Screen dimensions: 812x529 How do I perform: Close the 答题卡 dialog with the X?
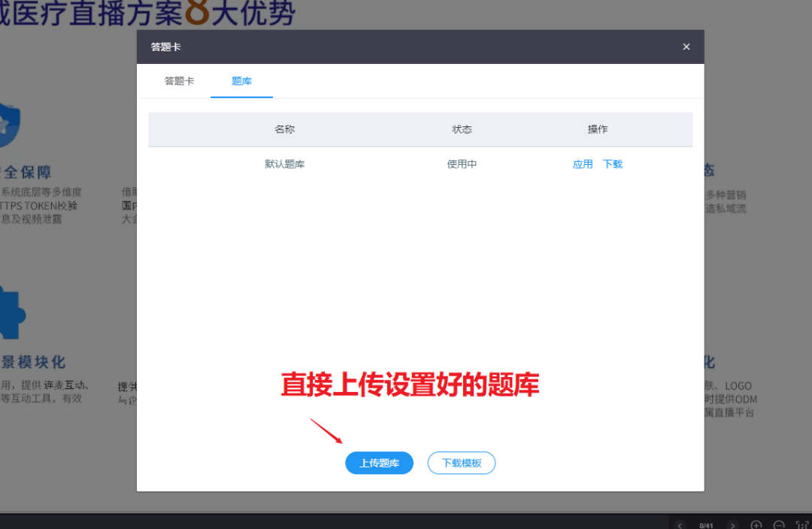click(x=686, y=47)
